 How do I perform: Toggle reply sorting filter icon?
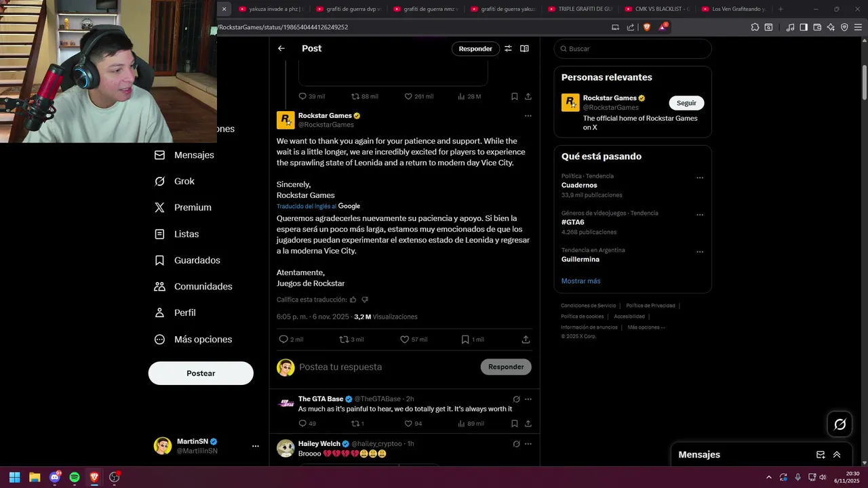point(508,48)
